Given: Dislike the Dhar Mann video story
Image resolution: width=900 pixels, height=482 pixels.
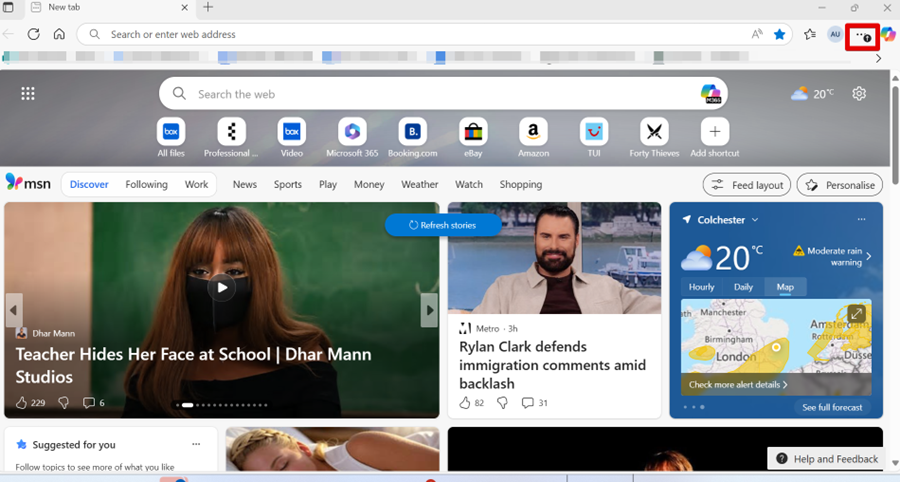Looking at the screenshot, I should (x=63, y=403).
